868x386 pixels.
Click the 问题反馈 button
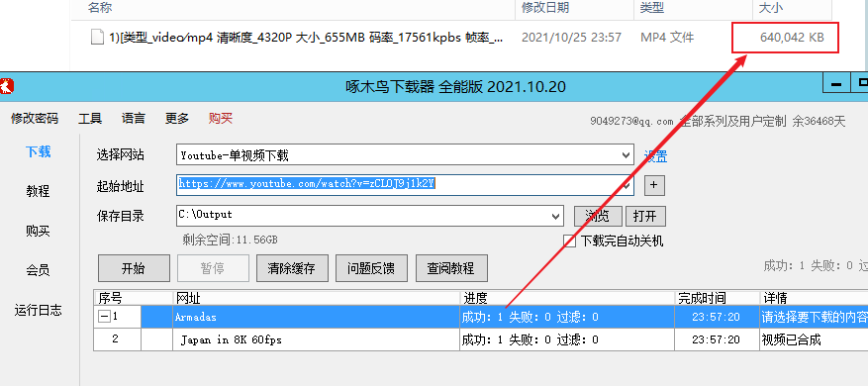pos(372,268)
